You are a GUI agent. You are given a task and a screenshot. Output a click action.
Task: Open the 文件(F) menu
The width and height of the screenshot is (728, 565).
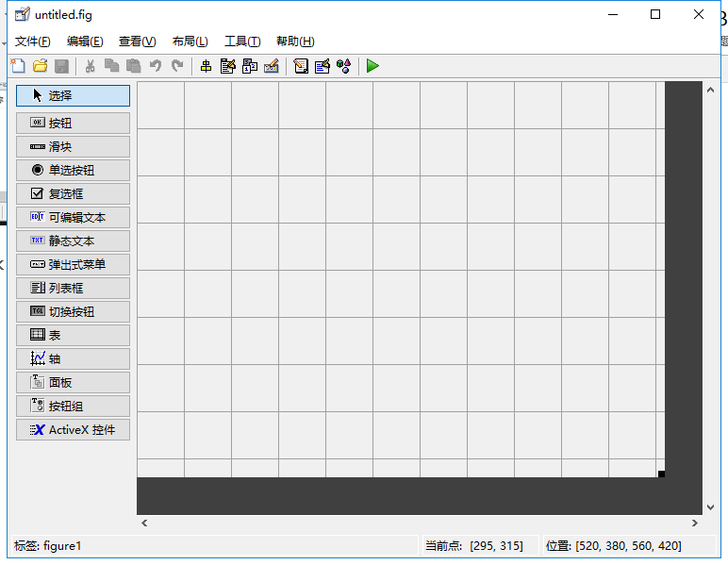(x=32, y=42)
